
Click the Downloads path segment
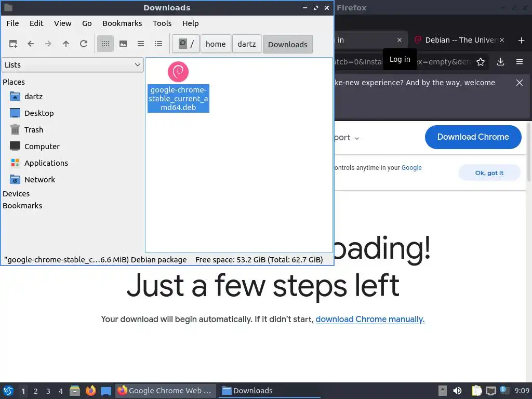pyautogui.click(x=288, y=44)
